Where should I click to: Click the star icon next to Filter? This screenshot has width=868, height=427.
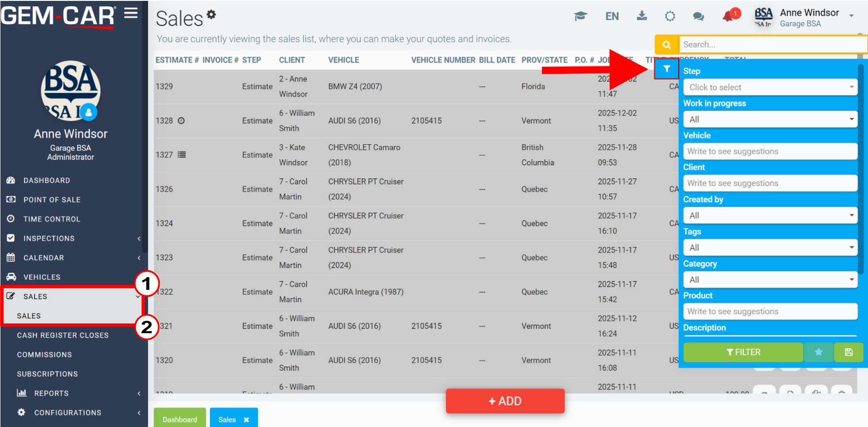818,352
